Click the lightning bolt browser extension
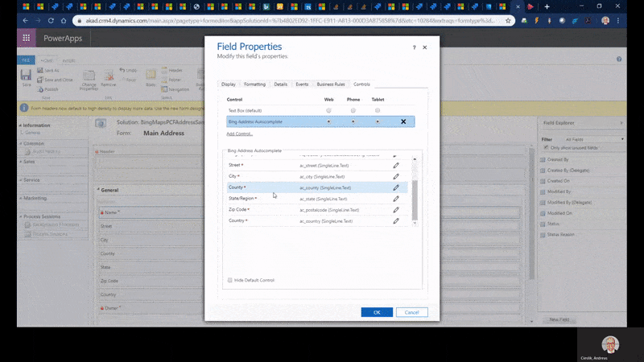 536,21
